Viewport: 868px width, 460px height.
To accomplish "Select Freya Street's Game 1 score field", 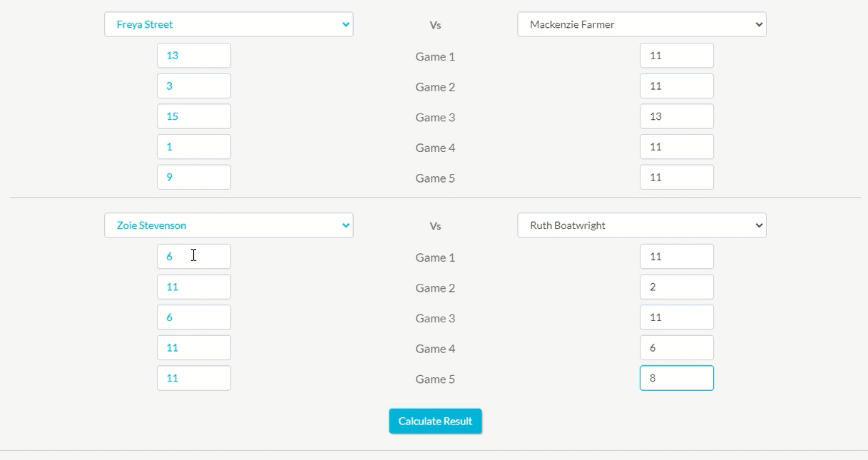I will click(194, 56).
